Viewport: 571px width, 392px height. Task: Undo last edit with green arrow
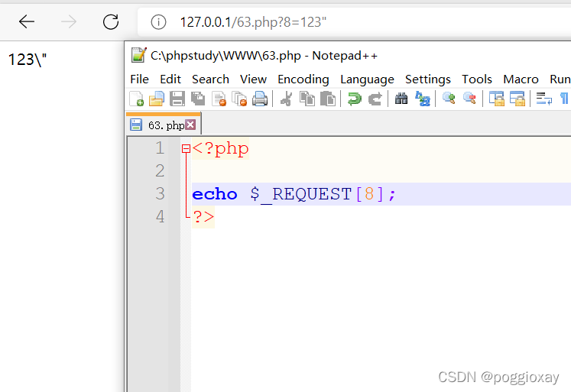click(355, 99)
